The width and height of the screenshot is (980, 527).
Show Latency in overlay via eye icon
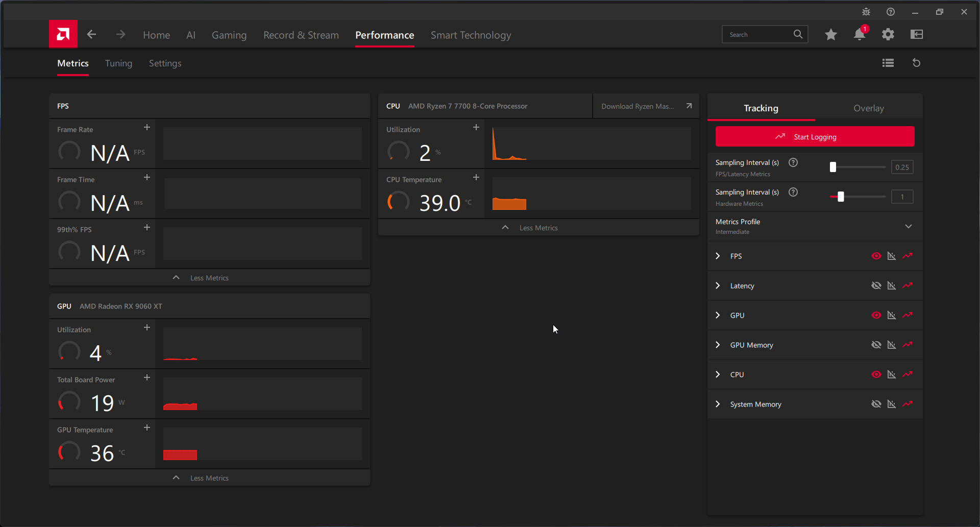tap(876, 285)
